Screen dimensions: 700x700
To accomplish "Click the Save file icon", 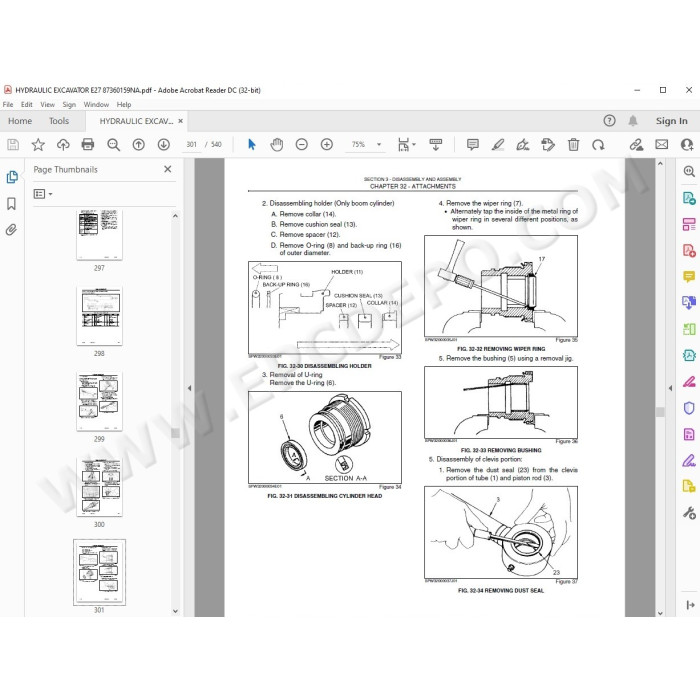I will point(13,145).
